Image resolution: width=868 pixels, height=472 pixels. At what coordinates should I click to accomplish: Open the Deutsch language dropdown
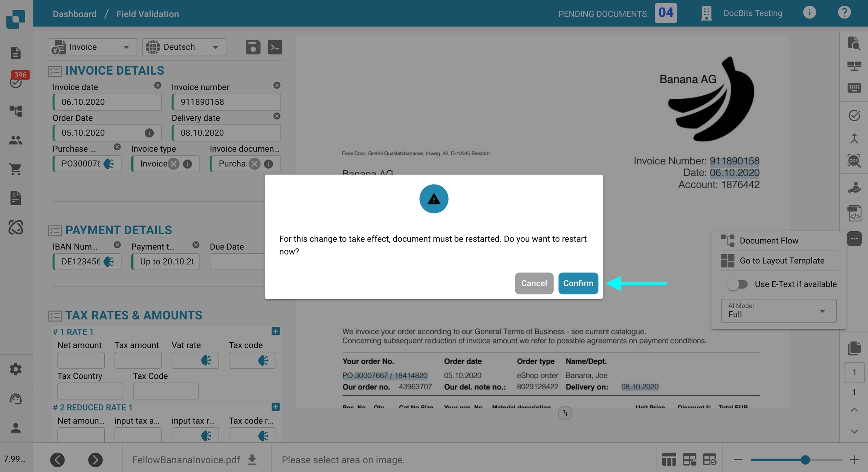click(x=184, y=47)
